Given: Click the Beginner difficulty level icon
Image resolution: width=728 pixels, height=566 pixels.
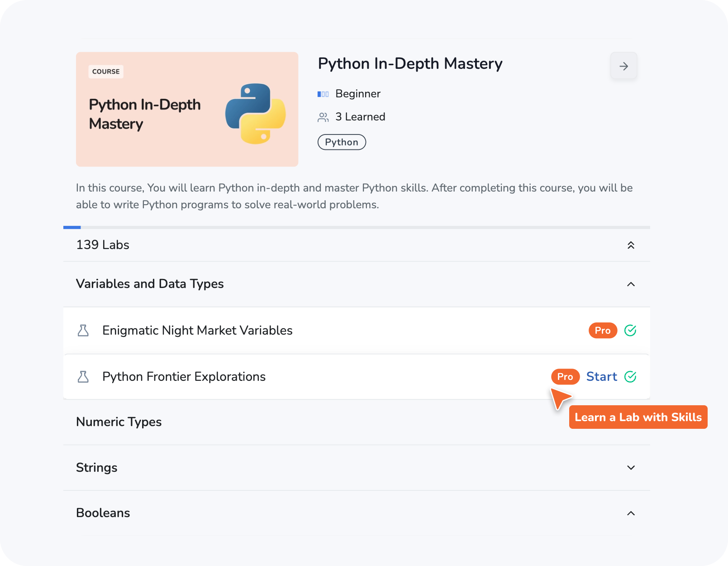Looking at the screenshot, I should pos(323,94).
